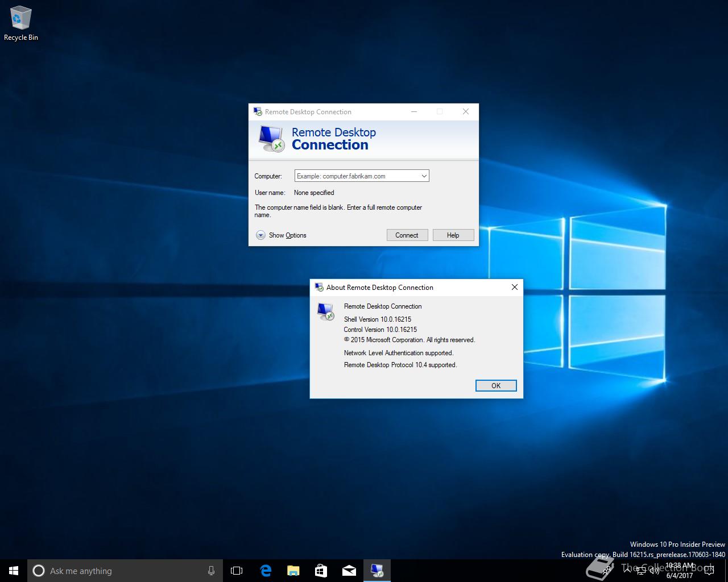Image resolution: width=728 pixels, height=582 pixels.
Task: Click the monitor icon in the About dialog
Action: click(326, 311)
